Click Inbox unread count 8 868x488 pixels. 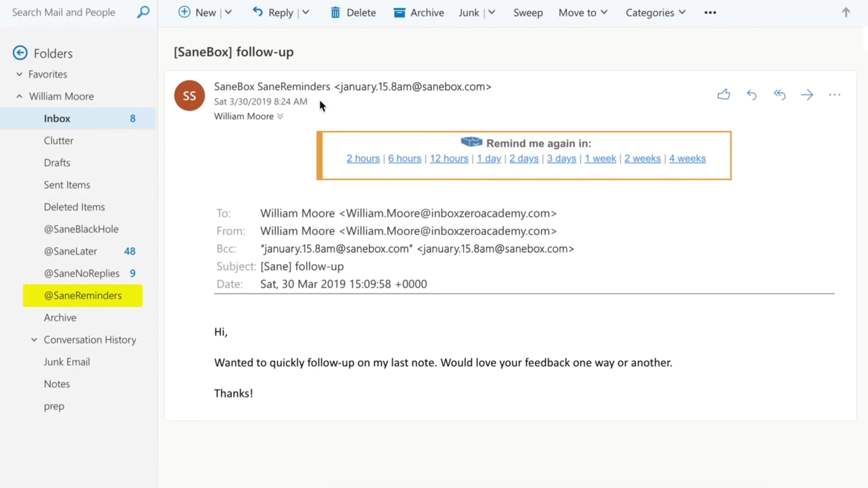point(133,119)
